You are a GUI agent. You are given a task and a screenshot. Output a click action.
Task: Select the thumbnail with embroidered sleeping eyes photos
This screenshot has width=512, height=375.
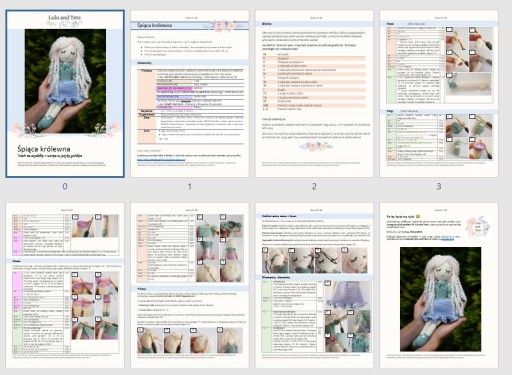tap(314, 285)
